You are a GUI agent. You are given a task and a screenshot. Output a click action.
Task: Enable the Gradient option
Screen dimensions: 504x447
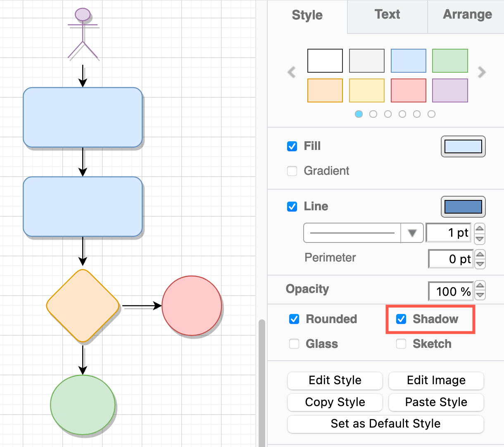point(292,171)
